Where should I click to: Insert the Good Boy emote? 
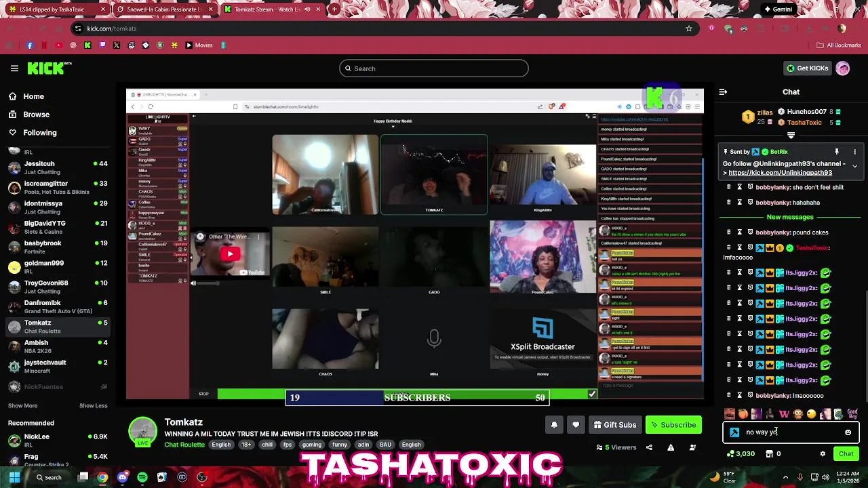pyautogui.click(x=852, y=413)
